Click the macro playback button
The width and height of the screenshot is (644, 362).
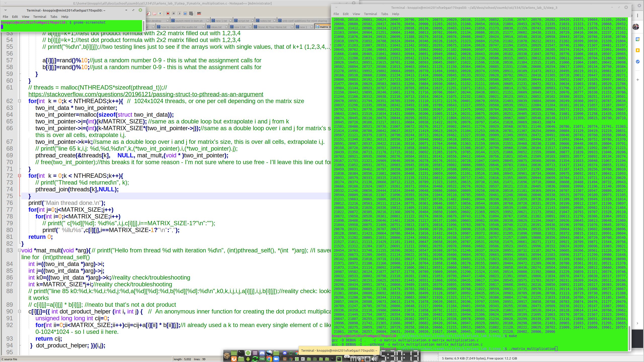[179, 14]
